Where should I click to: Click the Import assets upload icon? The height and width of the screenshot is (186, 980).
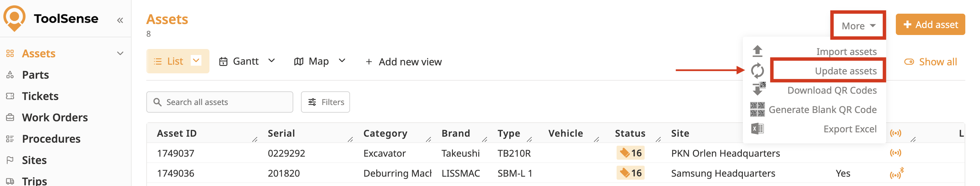[757, 51]
